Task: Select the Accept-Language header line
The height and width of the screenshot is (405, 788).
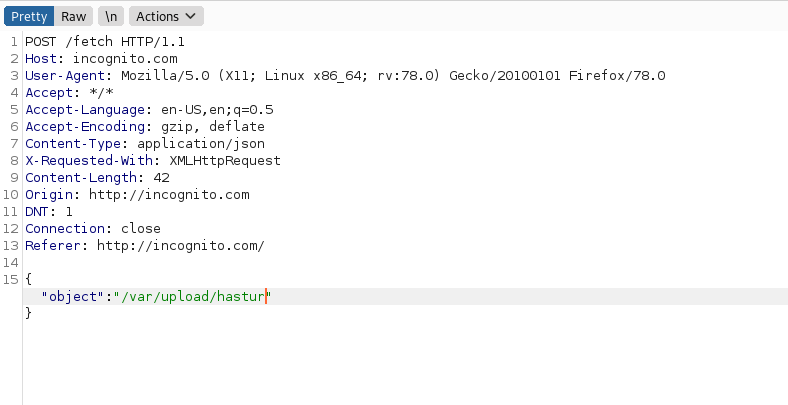Action: [x=149, y=110]
